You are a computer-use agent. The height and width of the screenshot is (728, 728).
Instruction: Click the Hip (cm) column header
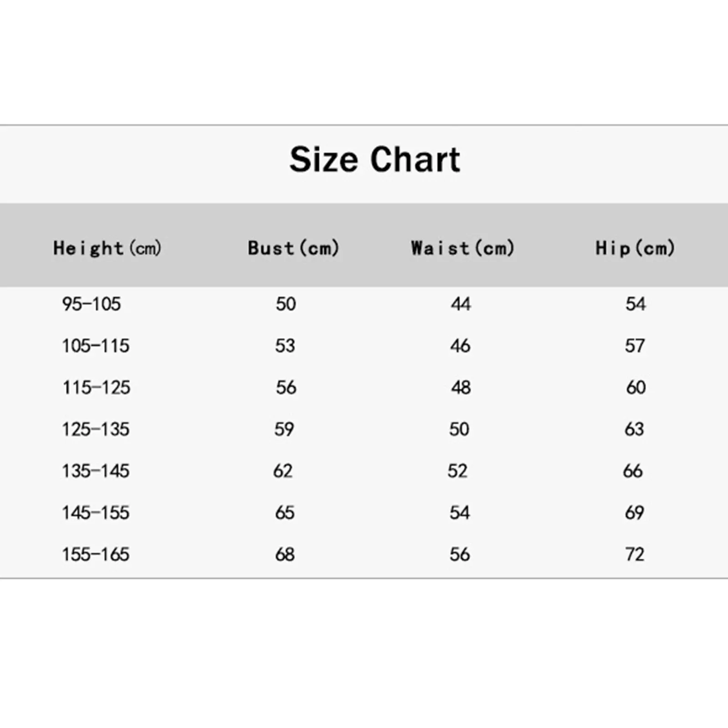pyautogui.click(x=635, y=248)
